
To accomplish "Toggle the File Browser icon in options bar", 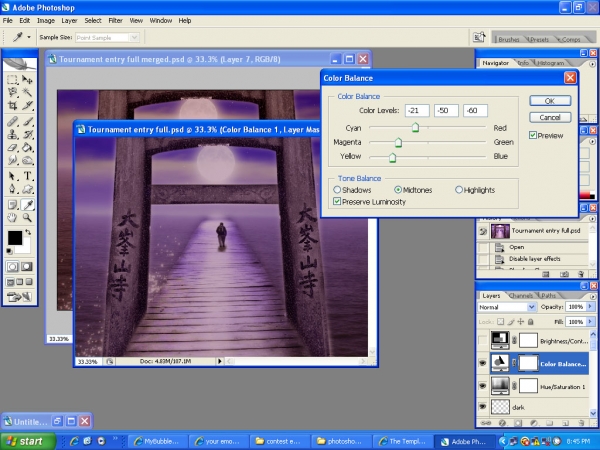I will 479,37.
